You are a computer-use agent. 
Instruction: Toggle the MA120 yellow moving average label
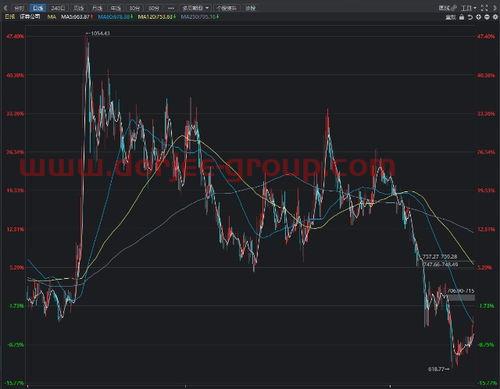click(156, 16)
